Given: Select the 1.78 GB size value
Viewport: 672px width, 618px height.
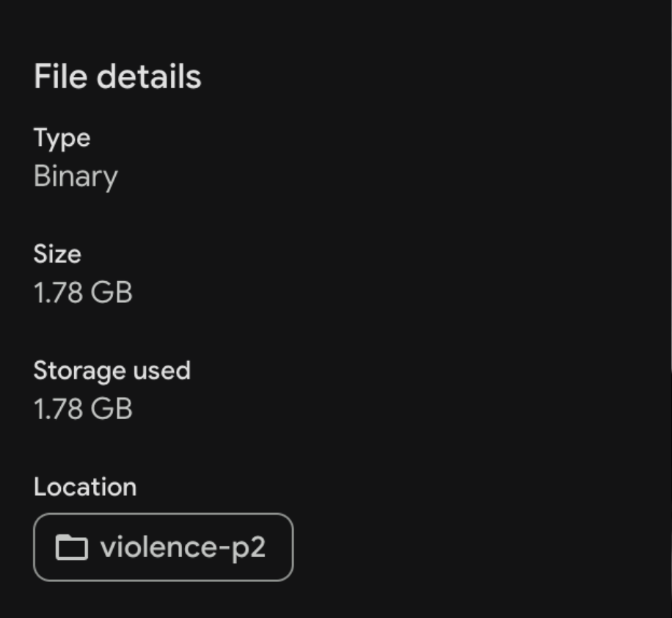Looking at the screenshot, I should pyautogui.click(x=83, y=292).
